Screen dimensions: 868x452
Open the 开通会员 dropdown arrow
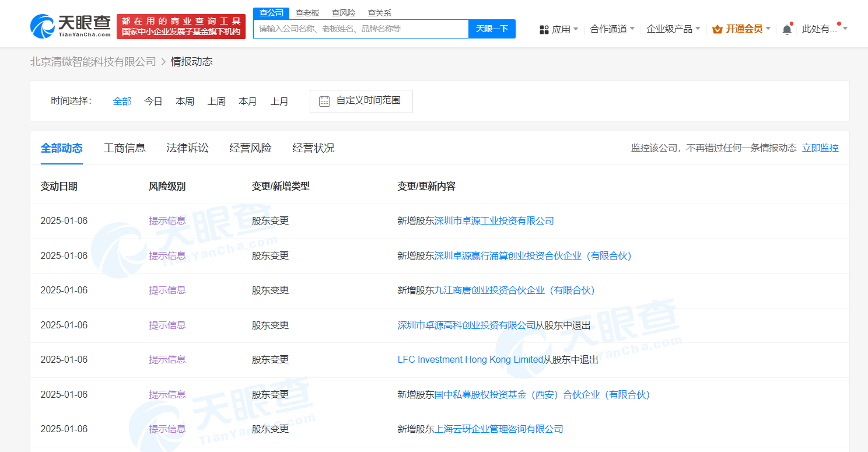(768, 29)
